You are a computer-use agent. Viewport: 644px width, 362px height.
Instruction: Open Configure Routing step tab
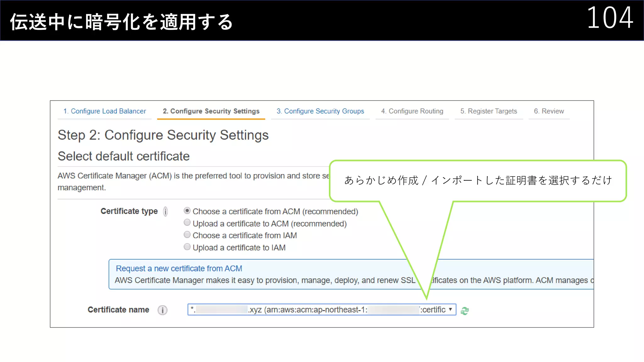click(412, 111)
